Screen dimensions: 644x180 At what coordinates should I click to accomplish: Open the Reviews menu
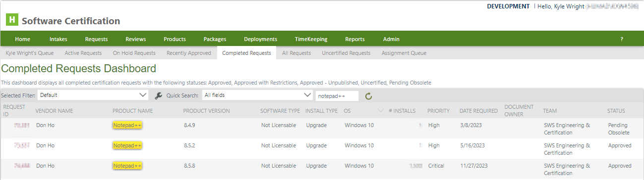[x=136, y=39]
